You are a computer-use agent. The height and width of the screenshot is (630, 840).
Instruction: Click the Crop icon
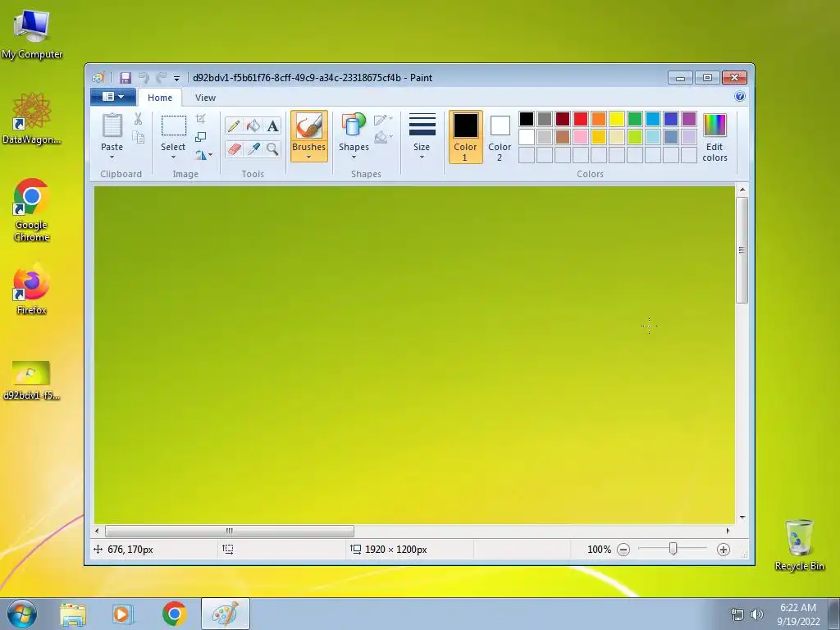[x=200, y=119]
